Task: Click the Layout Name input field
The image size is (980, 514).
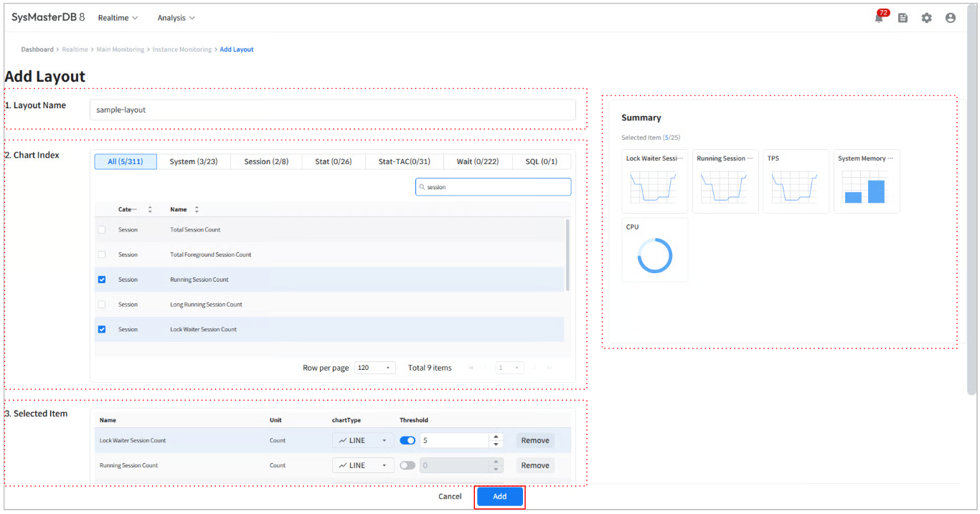Action: [x=332, y=110]
